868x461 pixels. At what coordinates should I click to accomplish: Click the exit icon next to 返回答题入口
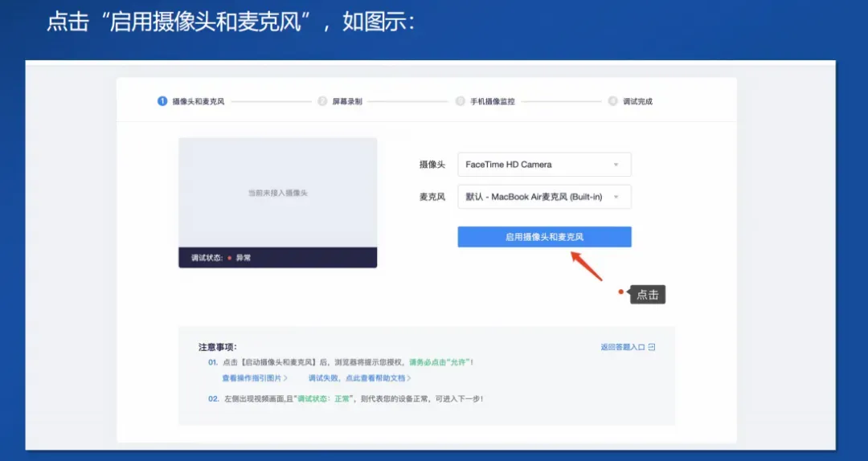(x=652, y=347)
